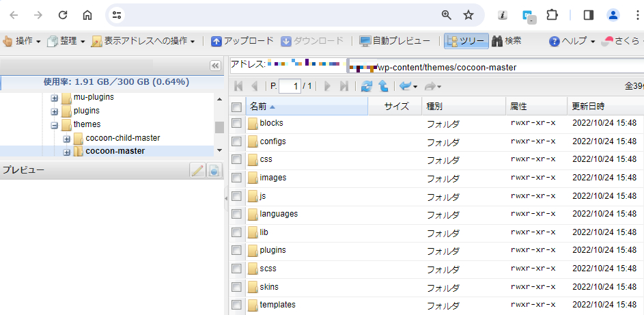
Task: Sort by サイズ column header
Action: [x=396, y=107]
